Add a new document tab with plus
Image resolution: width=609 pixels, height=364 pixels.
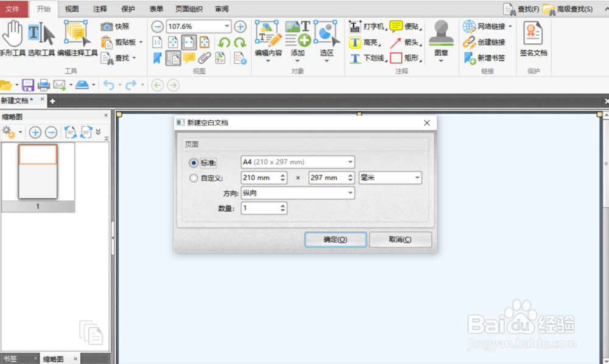click(52, 101)
